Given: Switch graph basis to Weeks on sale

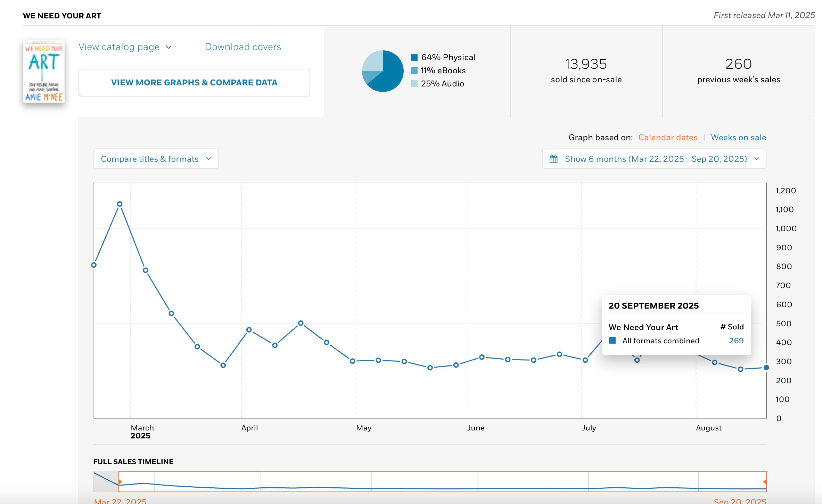Looking at the screenshot, I should (x=738, y=137).
